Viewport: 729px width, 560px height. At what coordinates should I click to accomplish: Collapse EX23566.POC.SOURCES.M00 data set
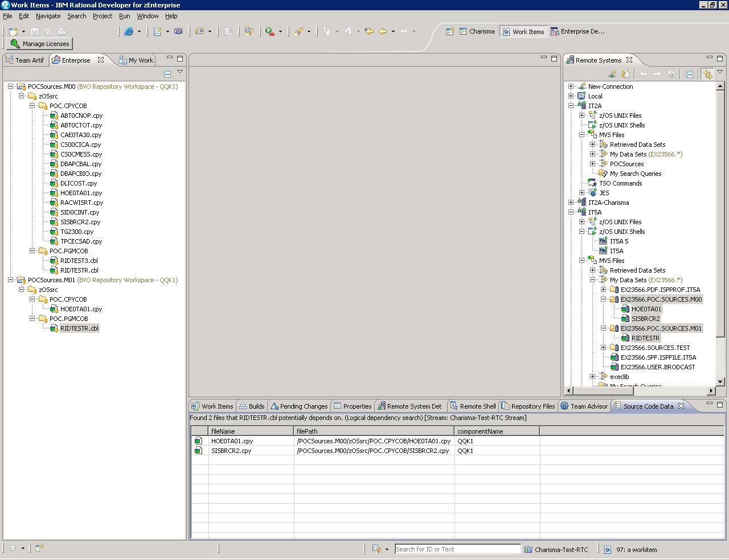pyautogui.click(x=604, y=299)
